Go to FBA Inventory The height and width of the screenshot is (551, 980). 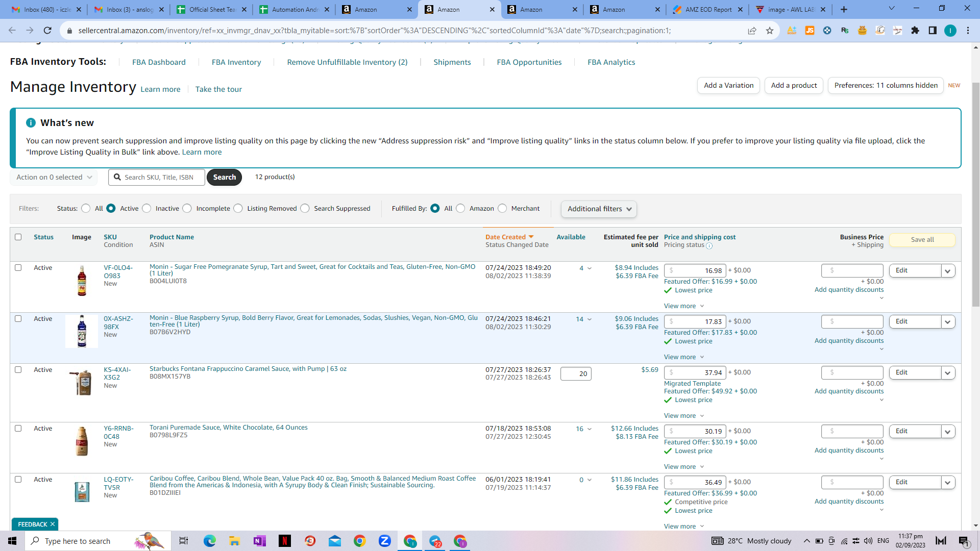pos(236,62)
